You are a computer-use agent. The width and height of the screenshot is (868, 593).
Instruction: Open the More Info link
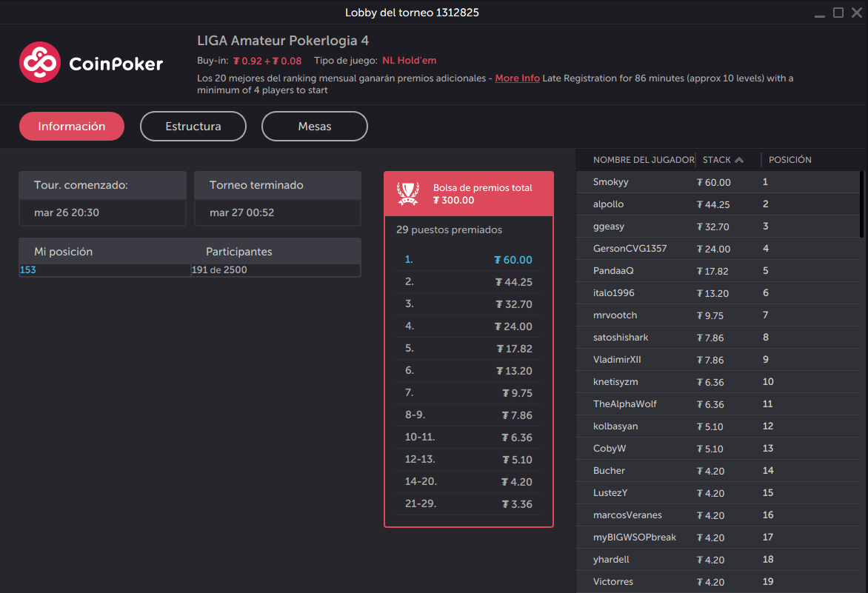(517, 78)
